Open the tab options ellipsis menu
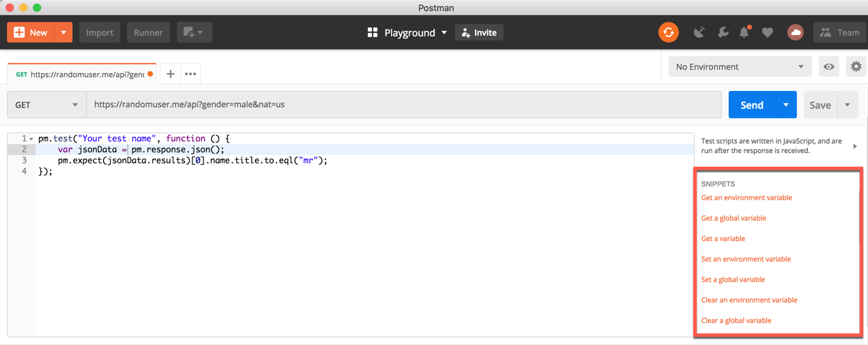 [x=190, y=74]
